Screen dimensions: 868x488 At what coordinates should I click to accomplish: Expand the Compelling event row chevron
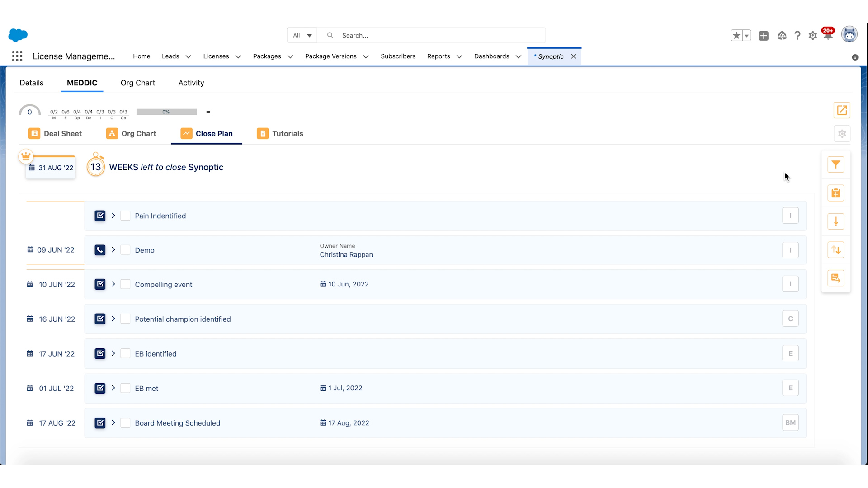point(113,284)
